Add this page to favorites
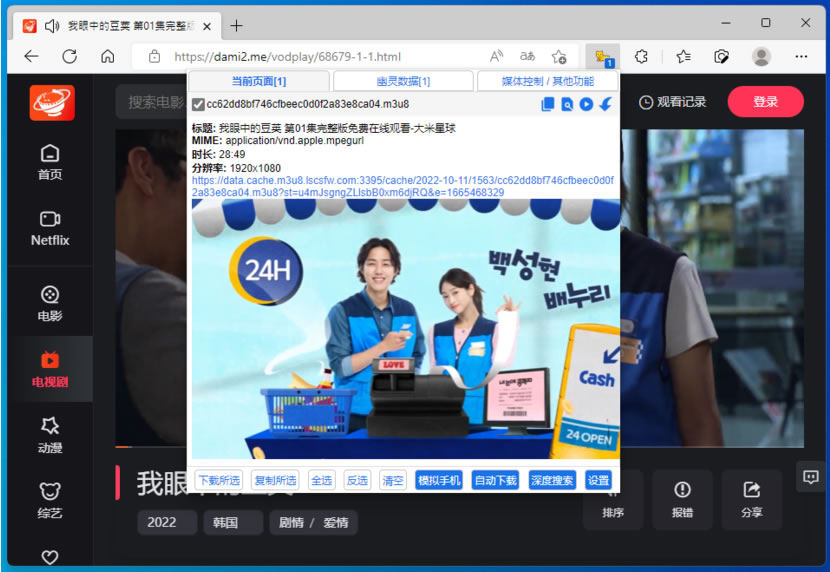This screenshot has width=830, height=572. tap(559, 57)
